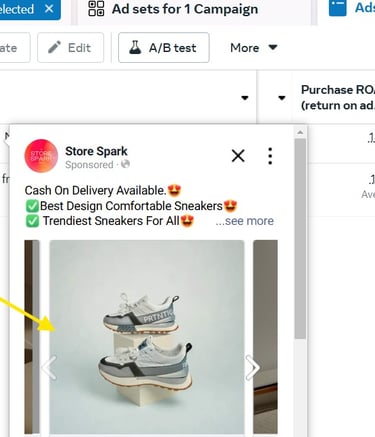
Task: Open dropdown arrow beside Purchase ROAS column
Action: [x=282, y=98]
